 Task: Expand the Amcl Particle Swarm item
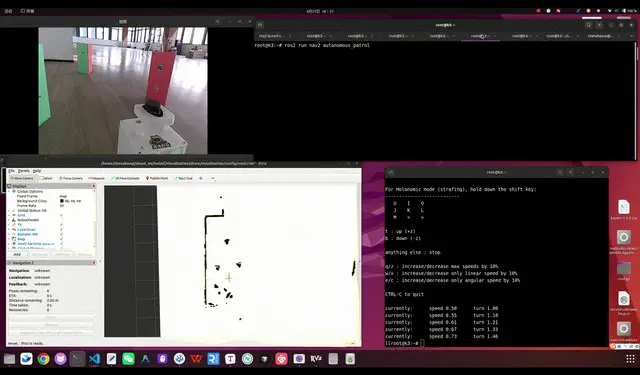[9, 244]
